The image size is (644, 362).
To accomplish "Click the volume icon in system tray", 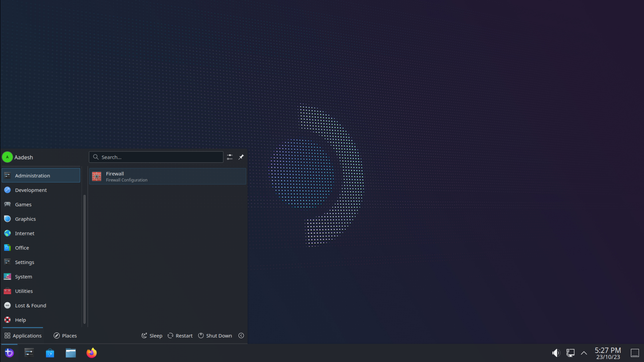I will (x=556, y=353).
